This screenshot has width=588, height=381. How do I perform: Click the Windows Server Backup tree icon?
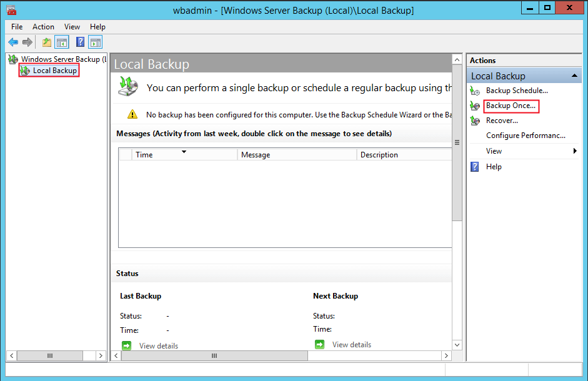pos(13,59)
